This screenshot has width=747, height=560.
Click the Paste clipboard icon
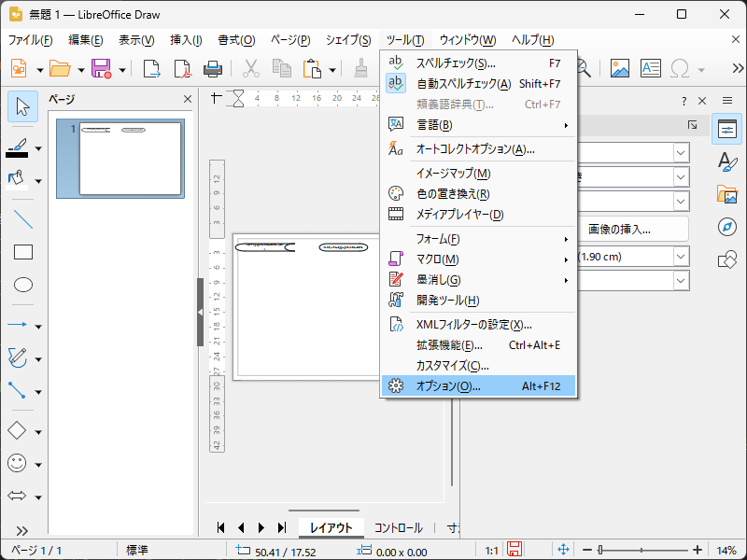pyautogui.click(x=312, y=69)
